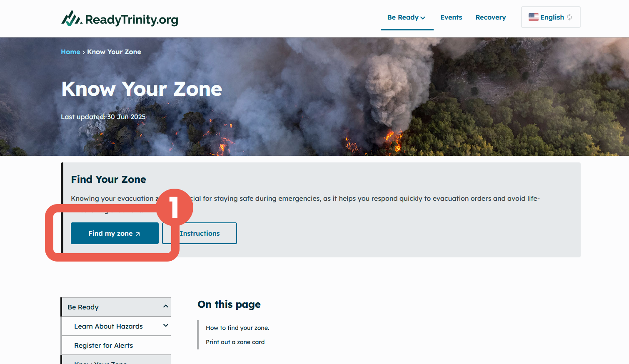This screenshot has height=364, width=629.
Task: Open the Be Ready dropdown chevron in navbar
Action: coord(423,17)
